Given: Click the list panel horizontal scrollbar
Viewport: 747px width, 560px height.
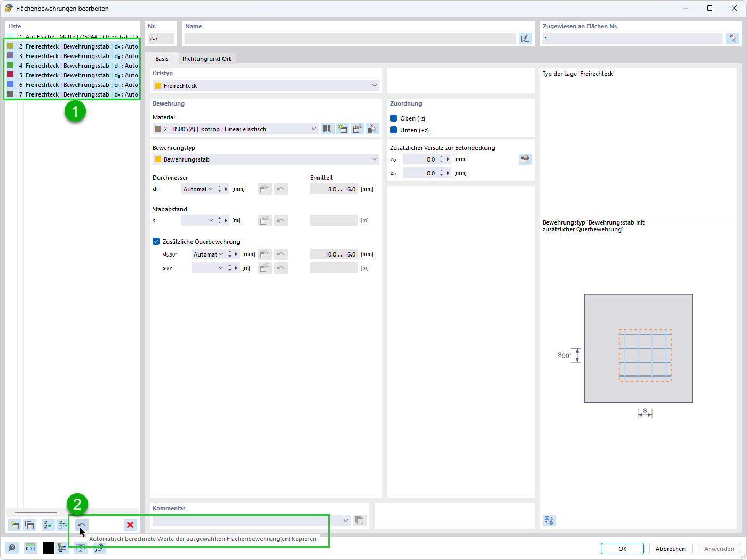Looking at the screenshot, I should pos(36,513).
